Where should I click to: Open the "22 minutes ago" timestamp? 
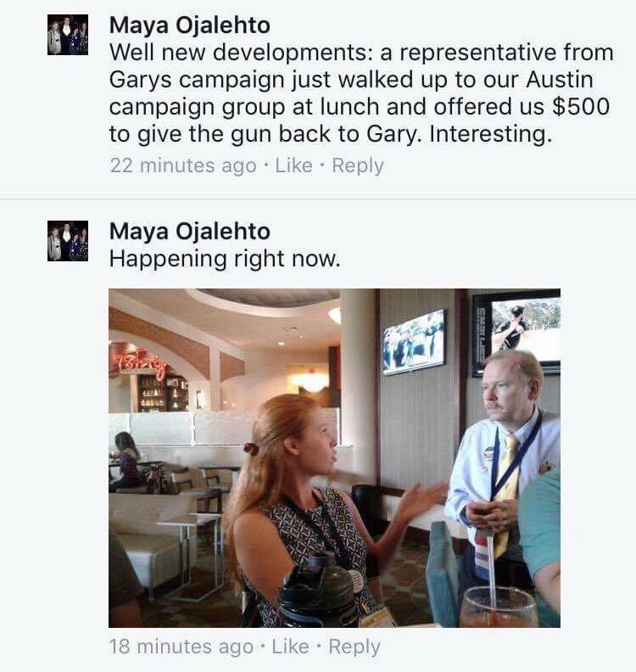click(183, 166)
